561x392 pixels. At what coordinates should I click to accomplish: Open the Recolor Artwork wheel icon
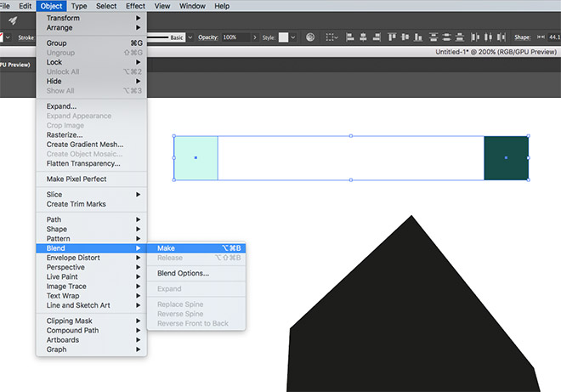tap(310, 37)
